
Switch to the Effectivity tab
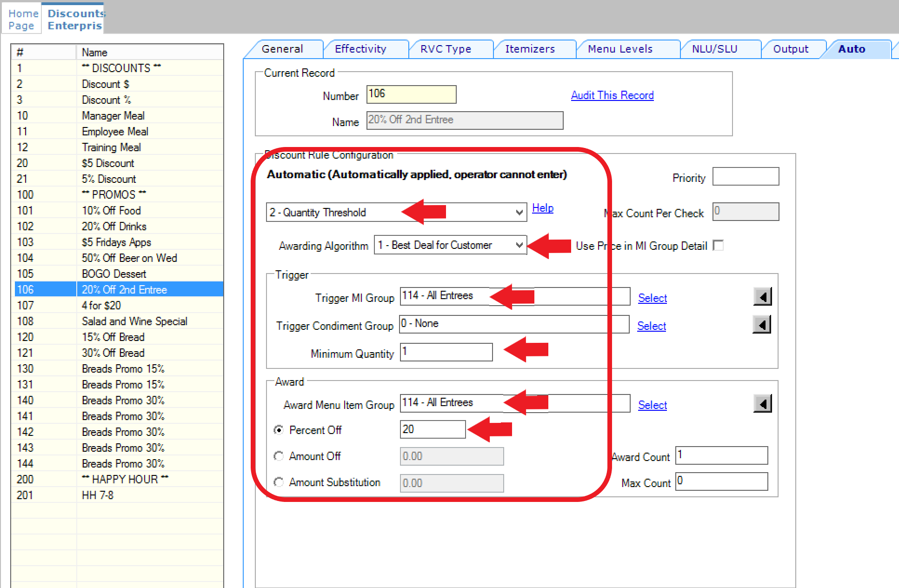pyautogui.click(x=360, y=49)
